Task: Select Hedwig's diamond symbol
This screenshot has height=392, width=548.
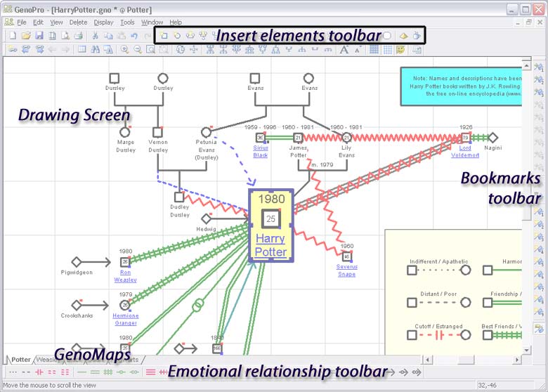Action: (x=206, y=219)
